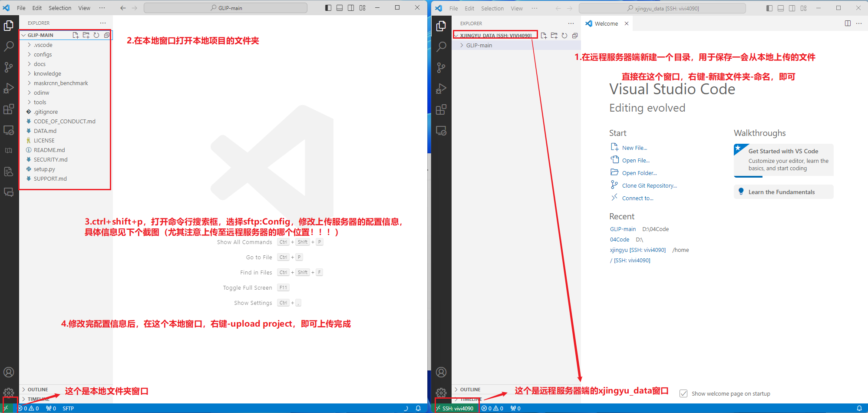Select the Welcome tab

607,23
